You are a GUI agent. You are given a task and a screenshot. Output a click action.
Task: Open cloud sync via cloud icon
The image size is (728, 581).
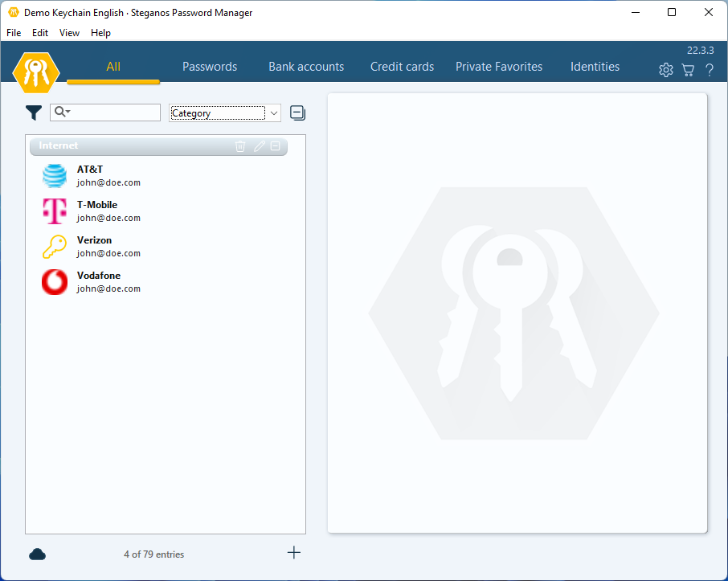coord(37,554)
